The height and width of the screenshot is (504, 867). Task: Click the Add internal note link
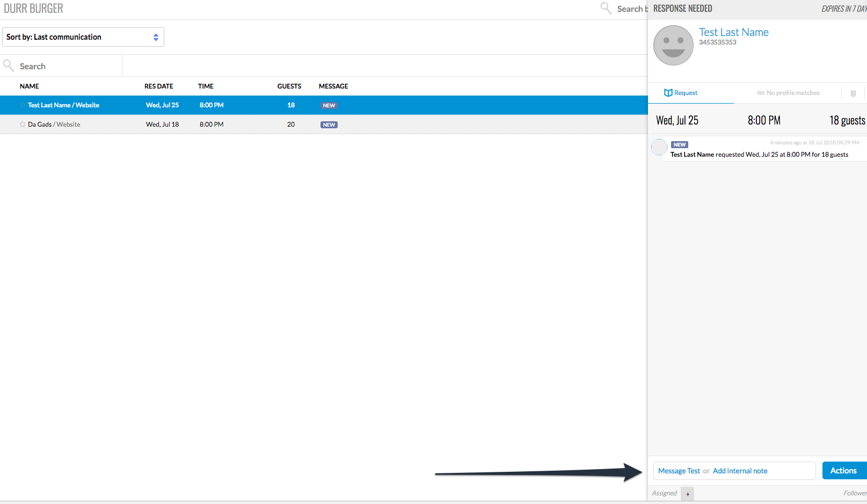740,471
